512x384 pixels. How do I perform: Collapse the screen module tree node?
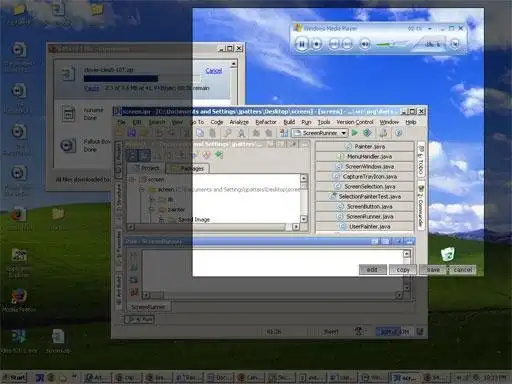(132, 179)
